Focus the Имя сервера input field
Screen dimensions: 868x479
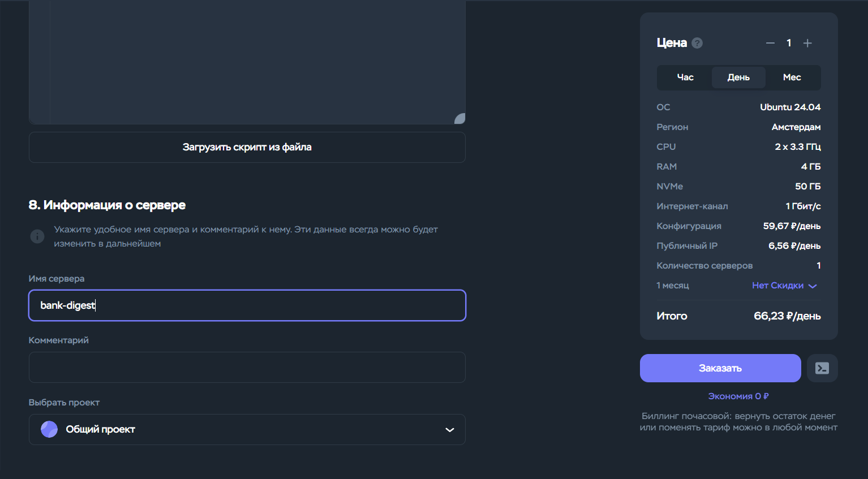247,305
